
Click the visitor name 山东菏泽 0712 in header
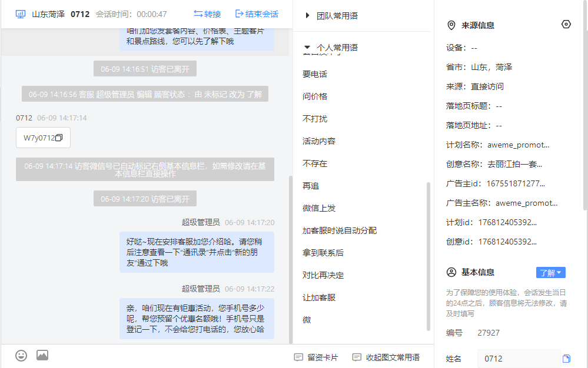[x=61, y=14]
